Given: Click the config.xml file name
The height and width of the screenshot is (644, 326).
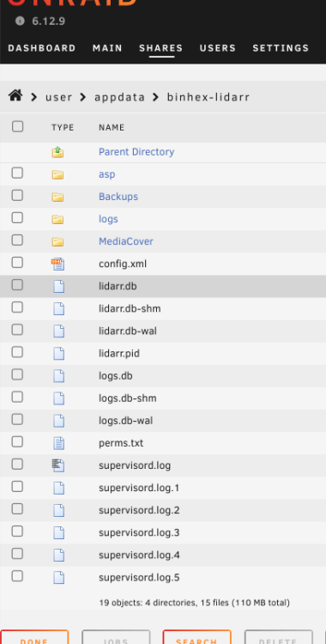Looking at the screenshot, I should point(123,264).
